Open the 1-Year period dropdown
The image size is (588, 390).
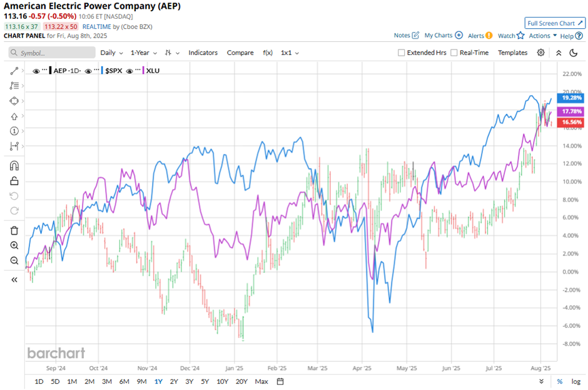tap(144, 53)
